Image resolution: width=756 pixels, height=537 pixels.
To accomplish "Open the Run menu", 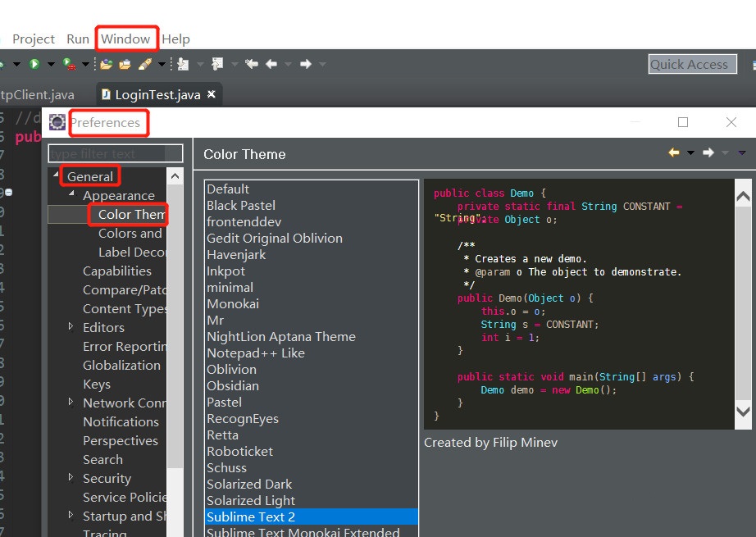I will 78,39.
